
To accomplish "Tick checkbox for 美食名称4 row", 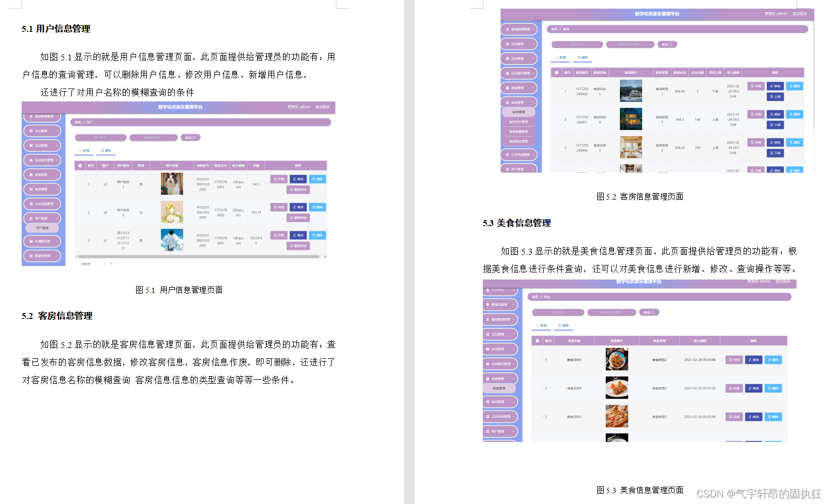I will point(537,388).
